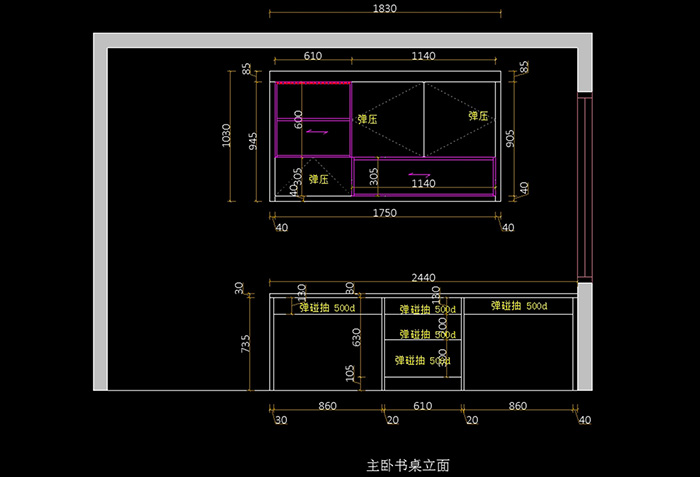The image size is (700, 477).
Task: Select the 610 dimension below the desk
Action: [422, 407]
